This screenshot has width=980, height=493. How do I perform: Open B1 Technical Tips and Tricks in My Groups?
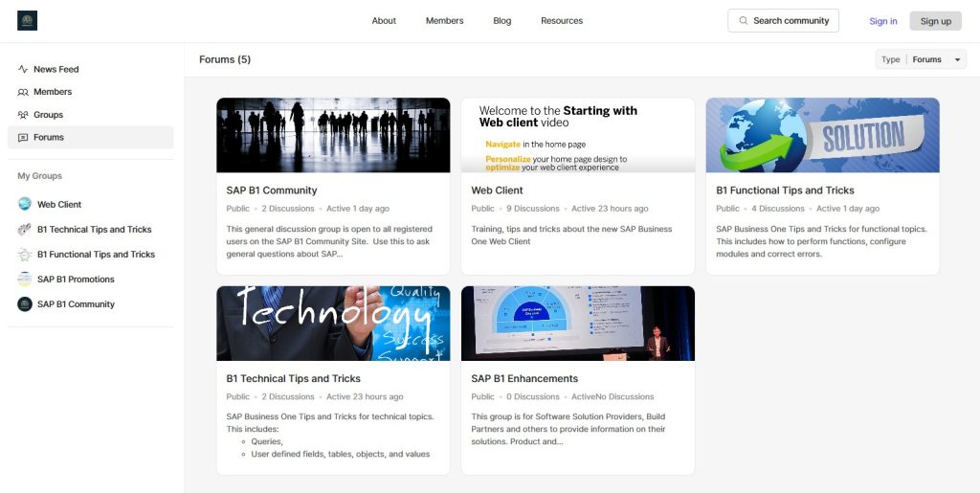[x=95, y=230]
